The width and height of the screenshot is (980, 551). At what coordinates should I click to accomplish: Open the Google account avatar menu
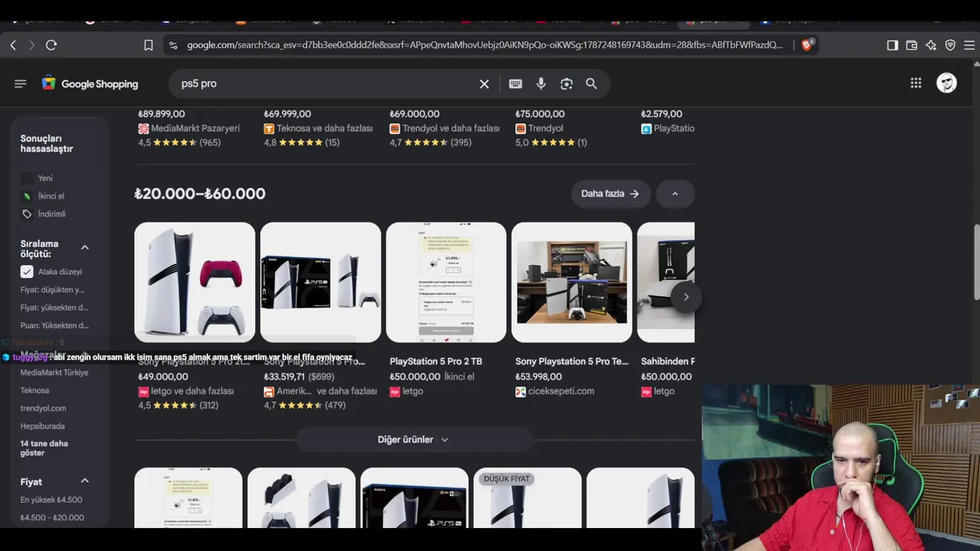click(947, 83)
